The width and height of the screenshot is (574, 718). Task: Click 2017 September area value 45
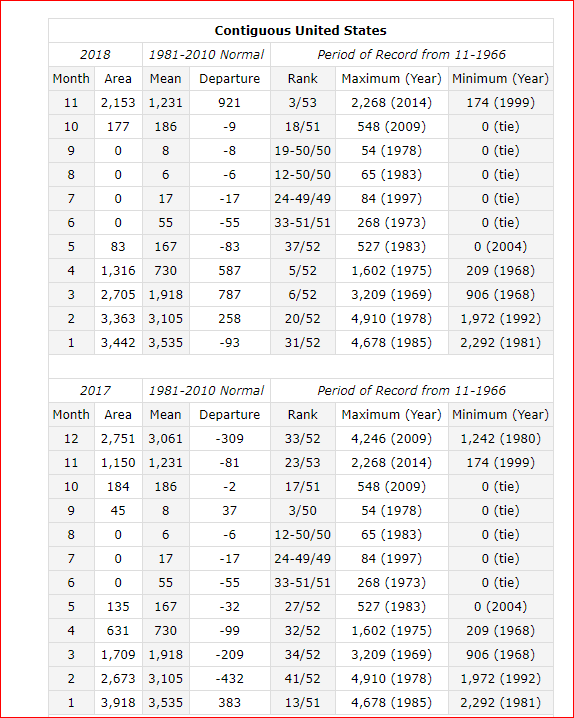point(118,511)
